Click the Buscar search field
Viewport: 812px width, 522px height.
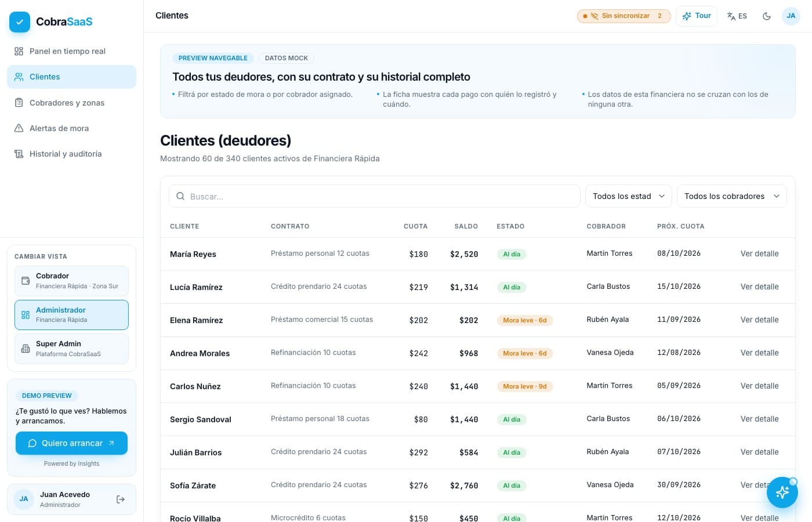pos(375,196)
